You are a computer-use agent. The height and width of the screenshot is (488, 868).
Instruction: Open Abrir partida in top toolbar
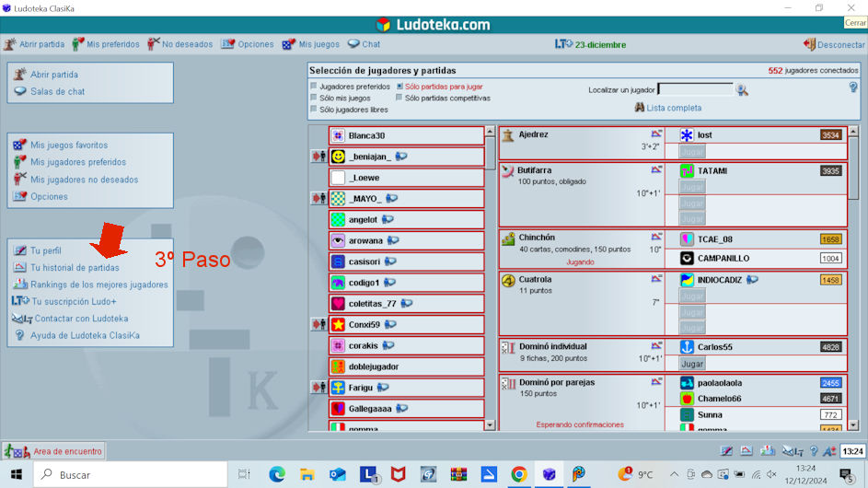[34, 44]
